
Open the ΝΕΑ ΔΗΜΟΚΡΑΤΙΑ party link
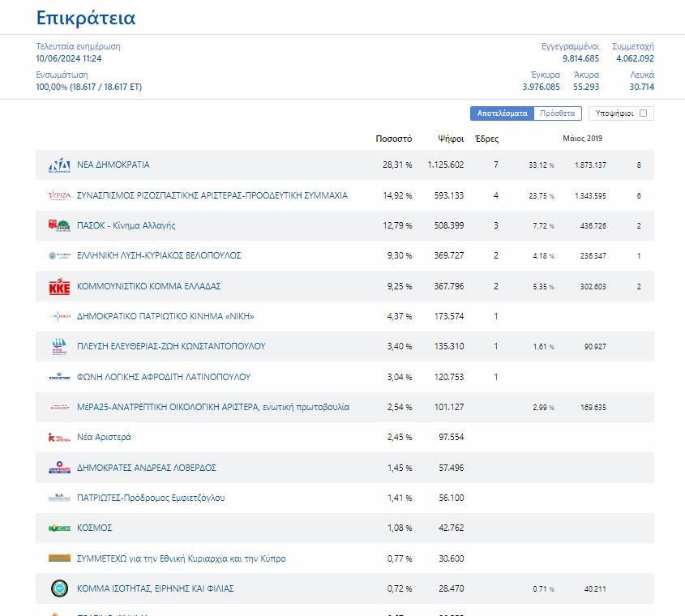(x=113, y=165)
